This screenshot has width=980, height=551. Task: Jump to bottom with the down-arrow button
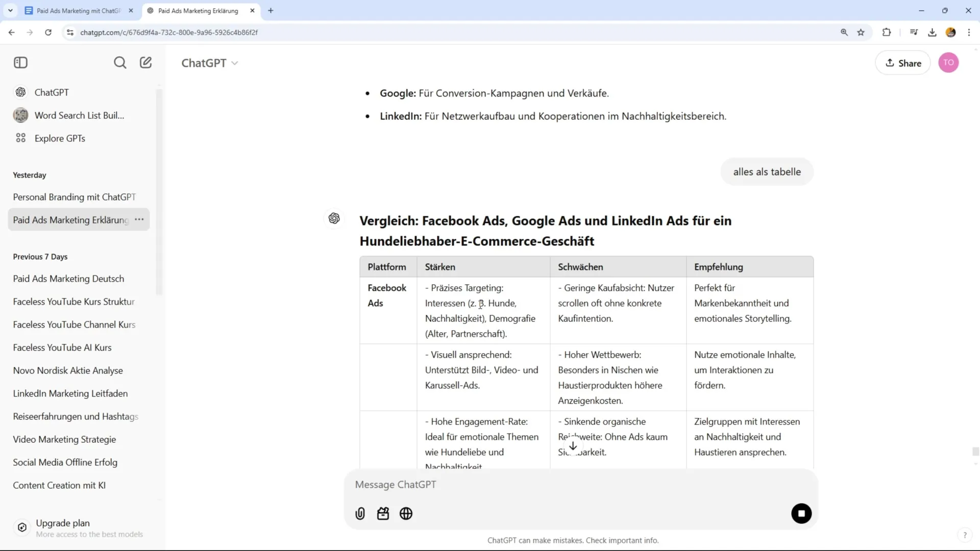point(573,446)
